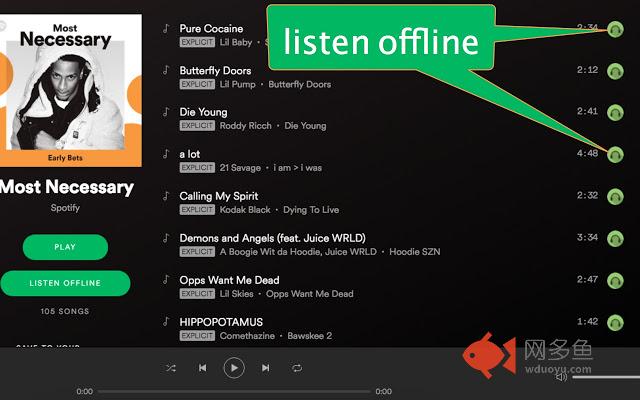Open artist Lil Baby
Viewport: 640px width, 400px height.
coord(236,42)
